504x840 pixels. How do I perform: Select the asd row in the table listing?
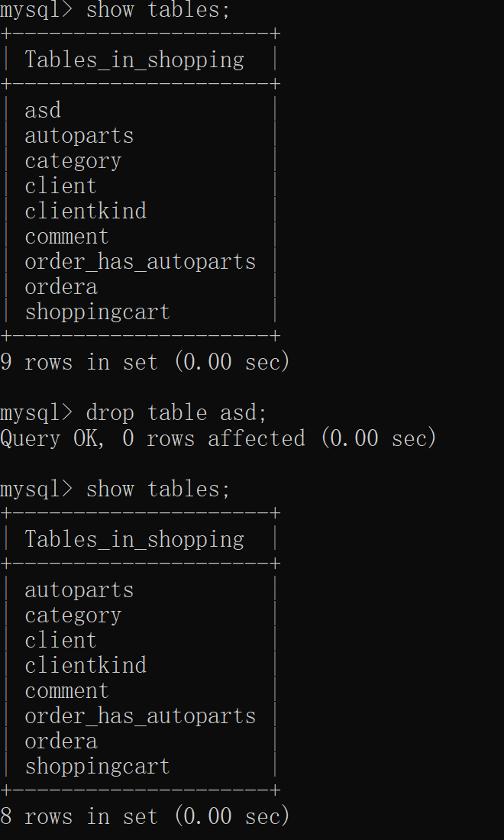click(x=43, y=111)
